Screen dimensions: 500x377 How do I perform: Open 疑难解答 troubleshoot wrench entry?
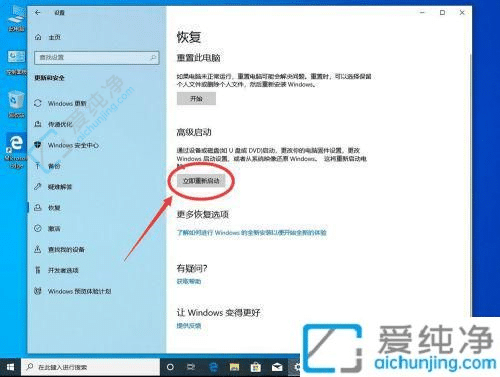click(53, 187)
